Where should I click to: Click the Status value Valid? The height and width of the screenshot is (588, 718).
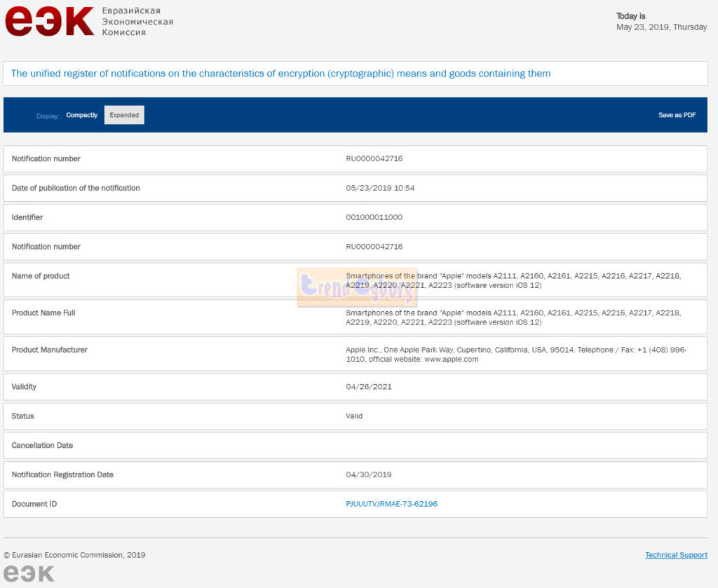(354, 416)
